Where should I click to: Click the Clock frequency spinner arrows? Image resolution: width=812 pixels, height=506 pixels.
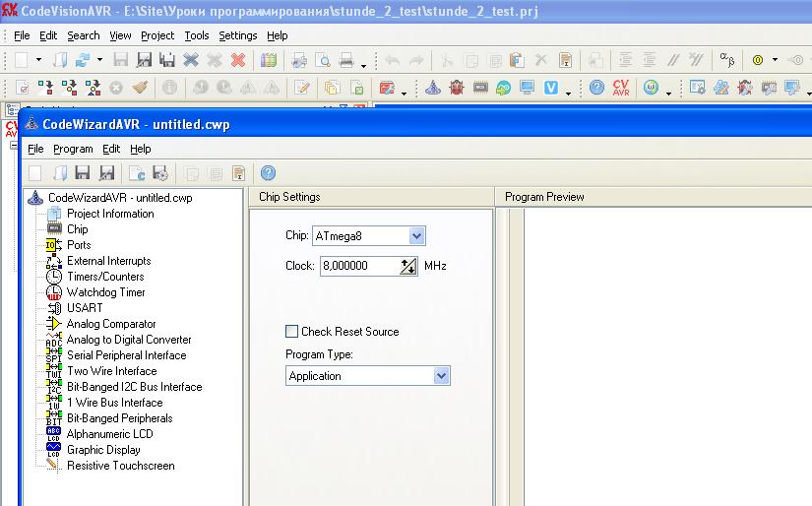(408, 267)
